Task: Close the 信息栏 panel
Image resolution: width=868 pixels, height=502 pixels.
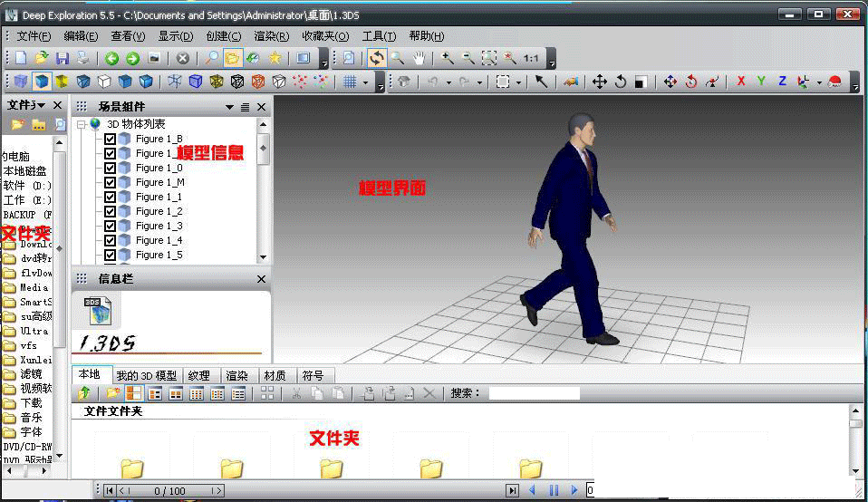Action: pos(261,279)
